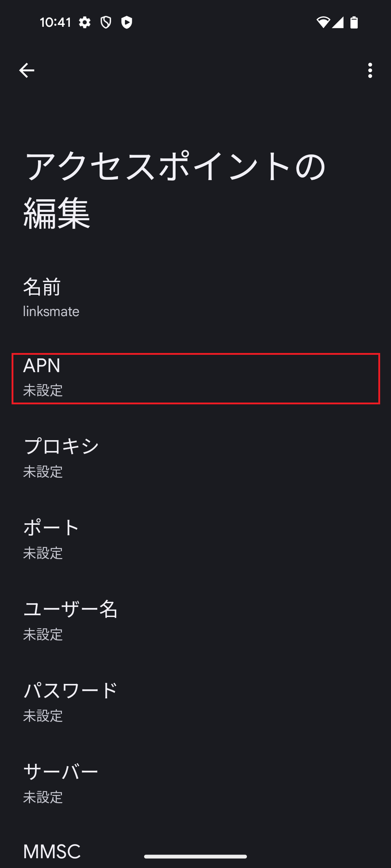391x868 pixels.
Task: Tap the back arrow to leave APN editing
Action: click(x=26, y=70)
